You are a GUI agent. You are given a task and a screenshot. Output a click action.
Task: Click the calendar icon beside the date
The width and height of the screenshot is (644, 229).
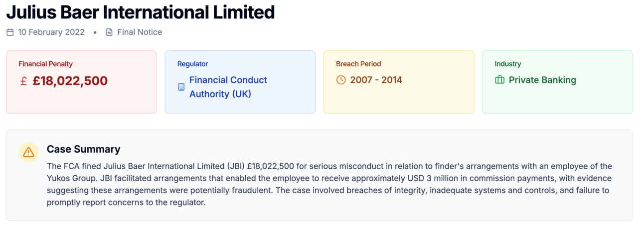tap(10, 32)
